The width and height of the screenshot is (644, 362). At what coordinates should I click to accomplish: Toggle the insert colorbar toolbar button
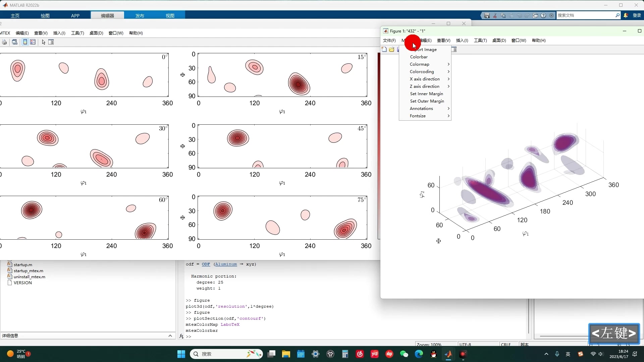point(25,42)
